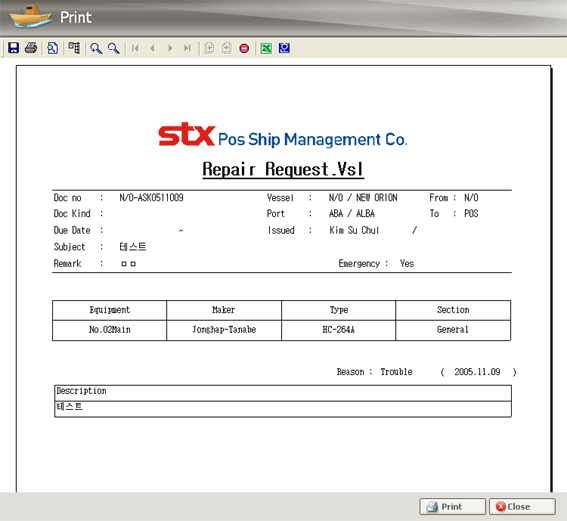Click the Maker column header

(x=224, y=310)
